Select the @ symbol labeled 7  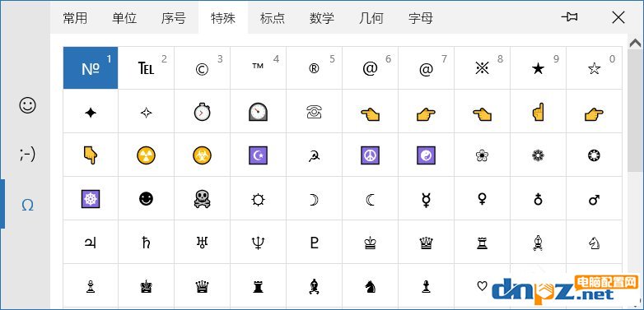(426, 67)
